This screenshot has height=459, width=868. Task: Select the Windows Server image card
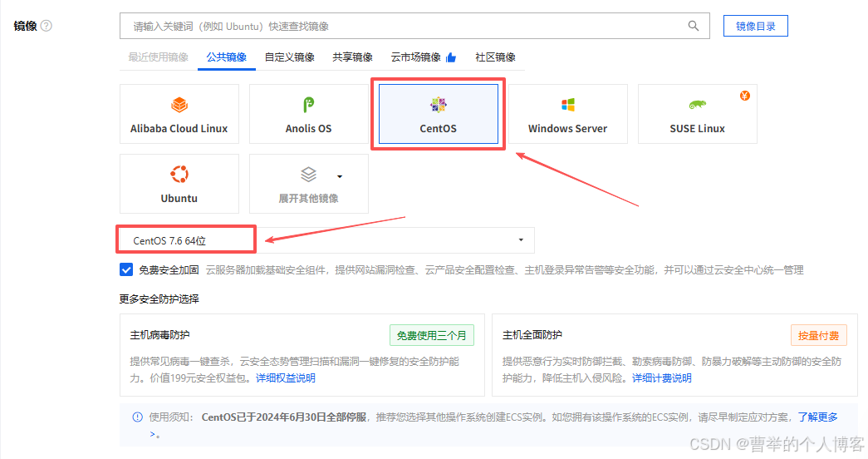(567, 114)
